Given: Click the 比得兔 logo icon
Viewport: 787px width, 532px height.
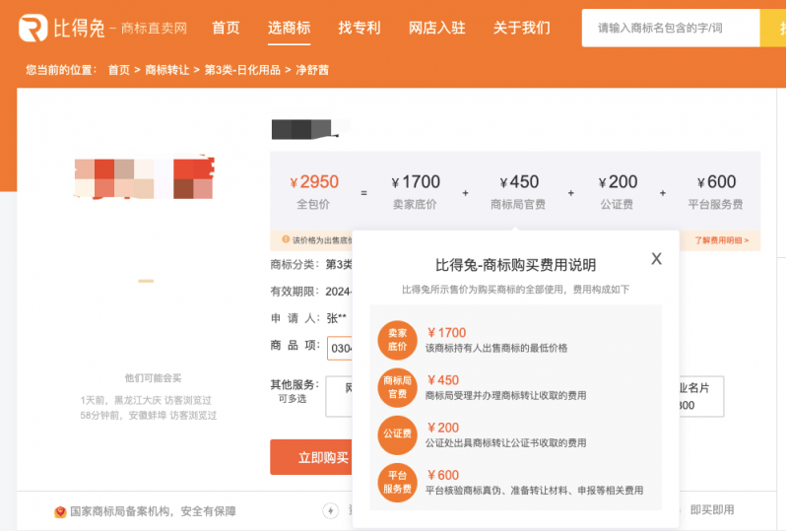Looking at the screenshot, I should click(x=33, y=28).
